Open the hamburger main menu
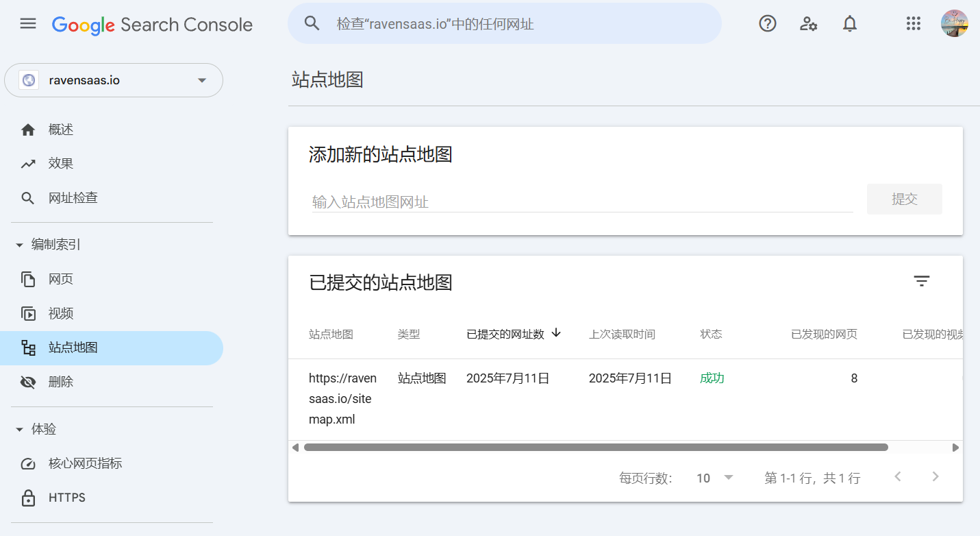Screen dimensions: 980x536 click(x=28, y=24)
